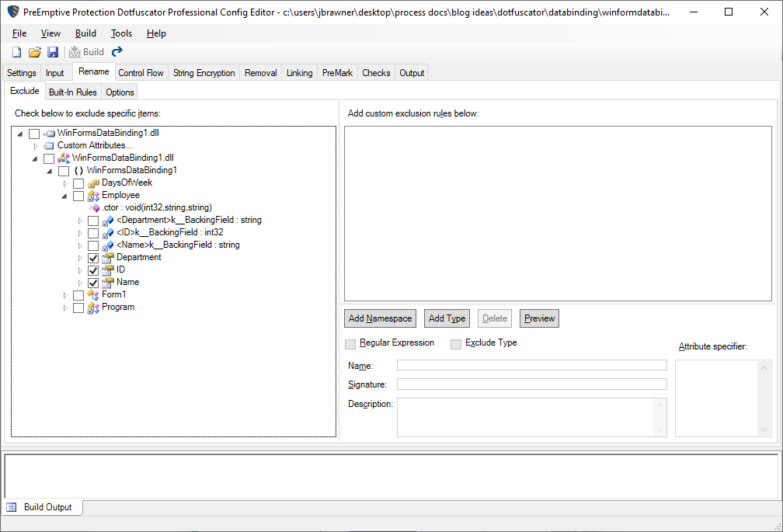Viewport: 783px width, 532px height.
Task: Click the Signature input field
Action: point(532,384)
